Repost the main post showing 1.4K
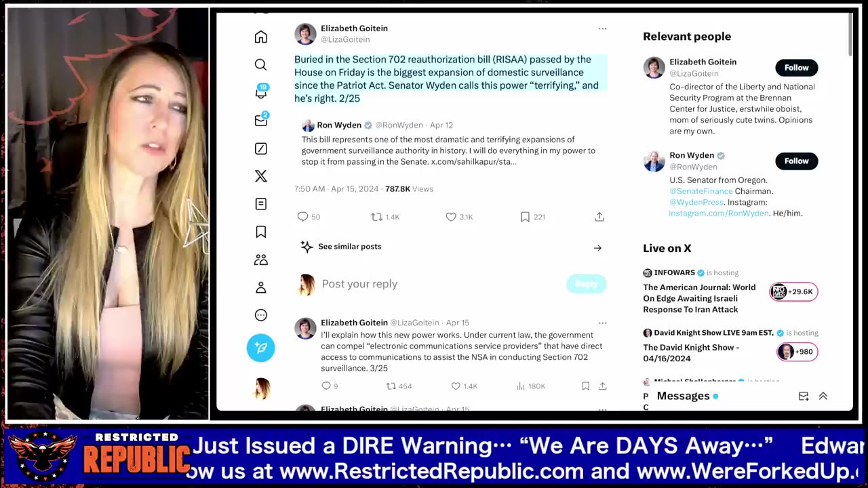The height and width of the screenshot is (488, 868). point(385,217)
